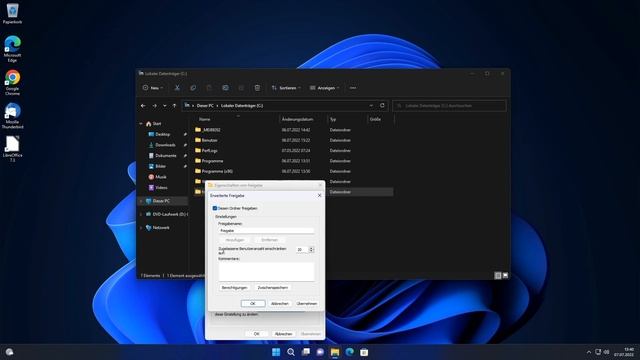The image size is (640, 360).
Task: Open the Anzeigen dropdown in Explorer toolbar
Action: [324, 88]
